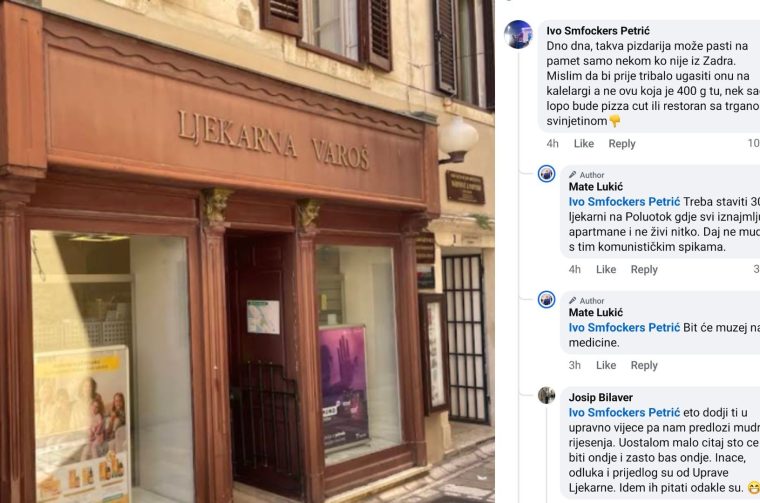Click Mate Lukić's avatar on first reply

tap(546, 173)
